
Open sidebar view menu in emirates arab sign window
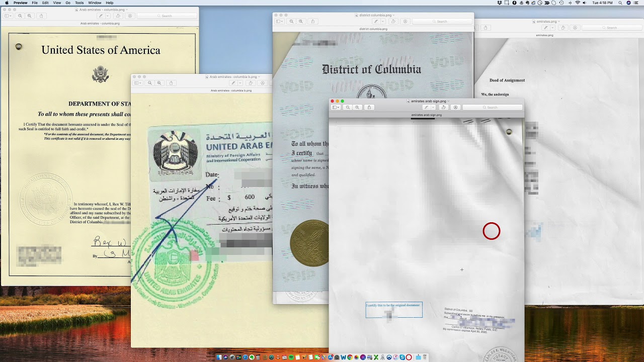[x=336, y=107]
